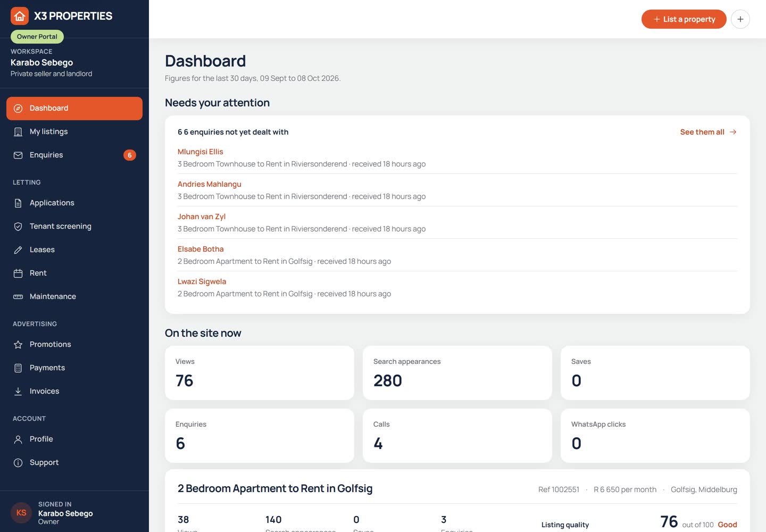Click the Search appearances stat card

tap(457, 373)
